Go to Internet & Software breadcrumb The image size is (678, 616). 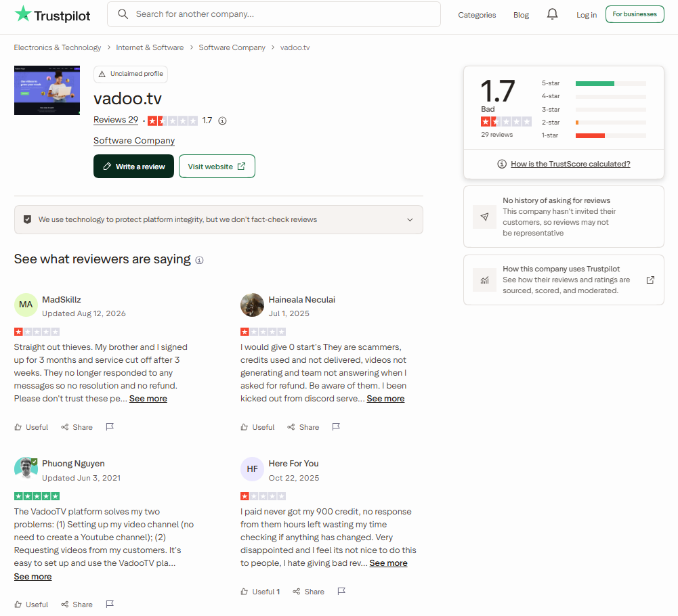pos(150,47)
